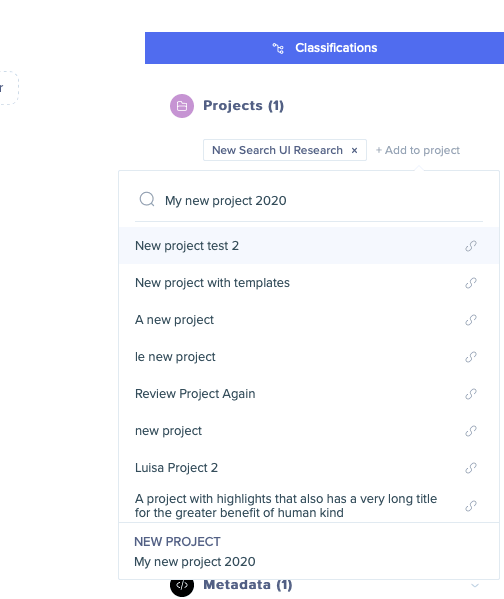504x599 pixels.
Task: Click link icon beside New project test 2
Action: [x=471, y=246]
